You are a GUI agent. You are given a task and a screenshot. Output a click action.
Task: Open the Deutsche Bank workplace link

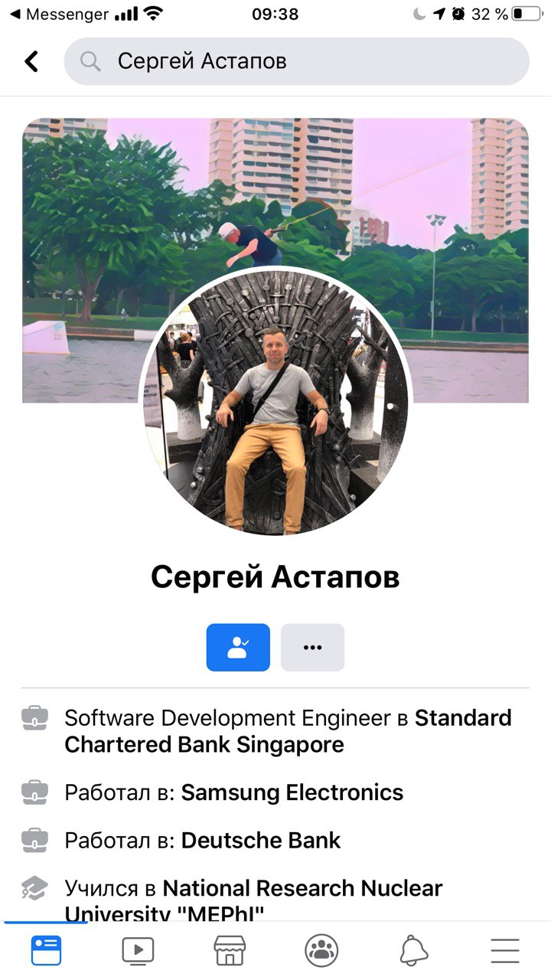click(x=261, y=840)
